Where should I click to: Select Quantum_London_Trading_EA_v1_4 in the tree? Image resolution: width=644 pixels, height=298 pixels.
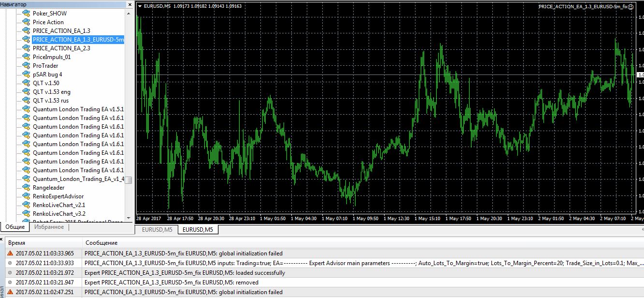[x=78, y=179]
